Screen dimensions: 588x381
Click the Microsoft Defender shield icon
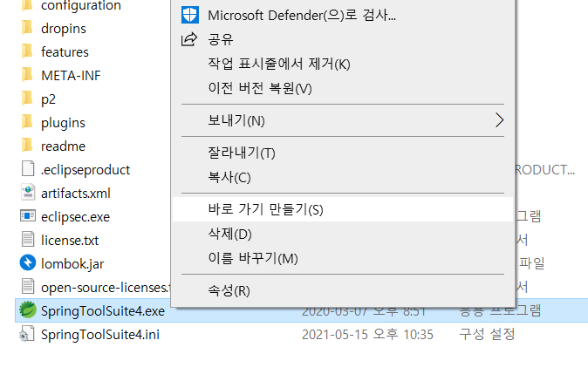190,15
